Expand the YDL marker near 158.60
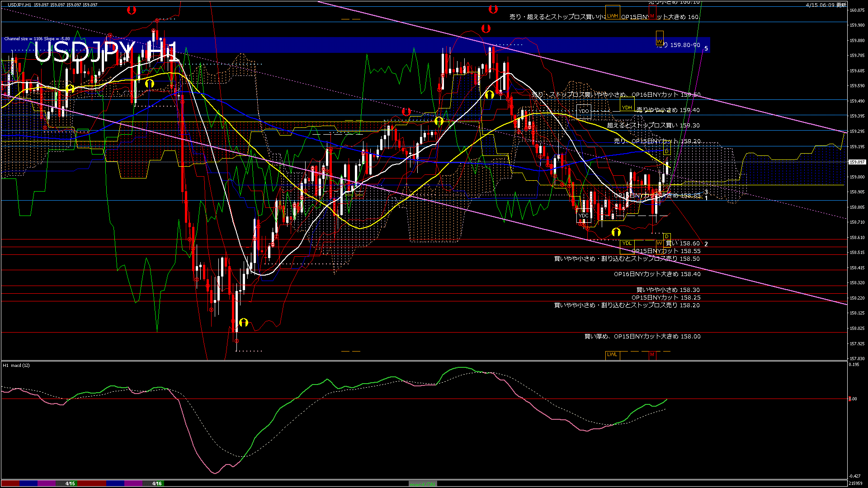Image resolution: width=868 pixels, height=488 pixels. (x=627, y=243)
